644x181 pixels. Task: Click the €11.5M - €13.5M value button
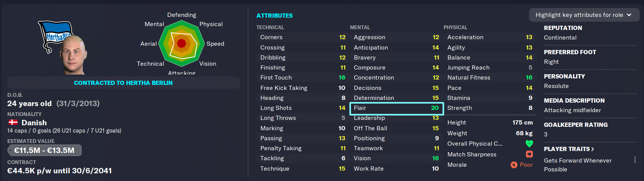(x=44, y=150)
